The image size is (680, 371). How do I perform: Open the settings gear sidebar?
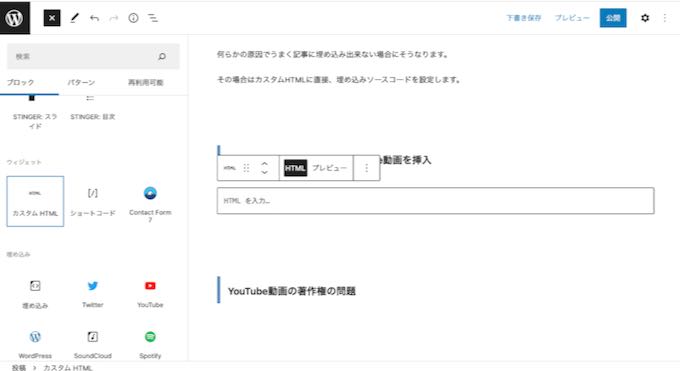point(645,18)
